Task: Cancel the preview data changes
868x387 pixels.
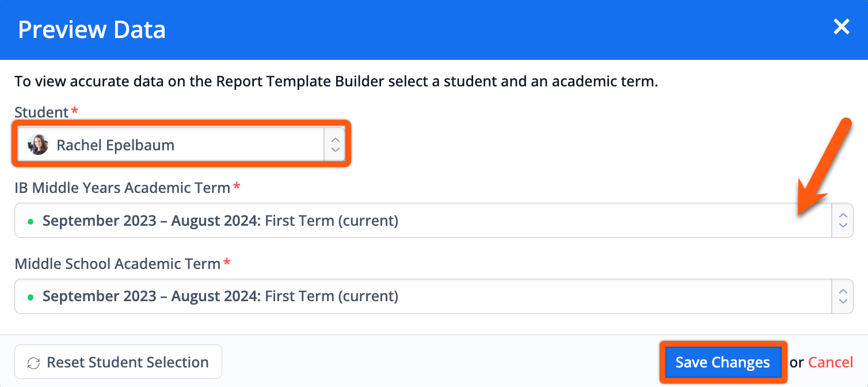Action: pyautogui.click(x=831, y=362)
